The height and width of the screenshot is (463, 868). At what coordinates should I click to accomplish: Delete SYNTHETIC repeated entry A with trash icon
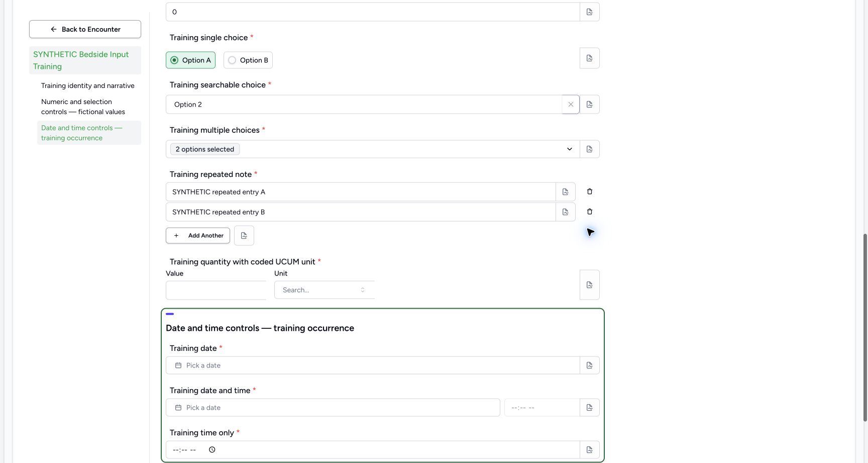pyautogui.click(x=590, y=192)
